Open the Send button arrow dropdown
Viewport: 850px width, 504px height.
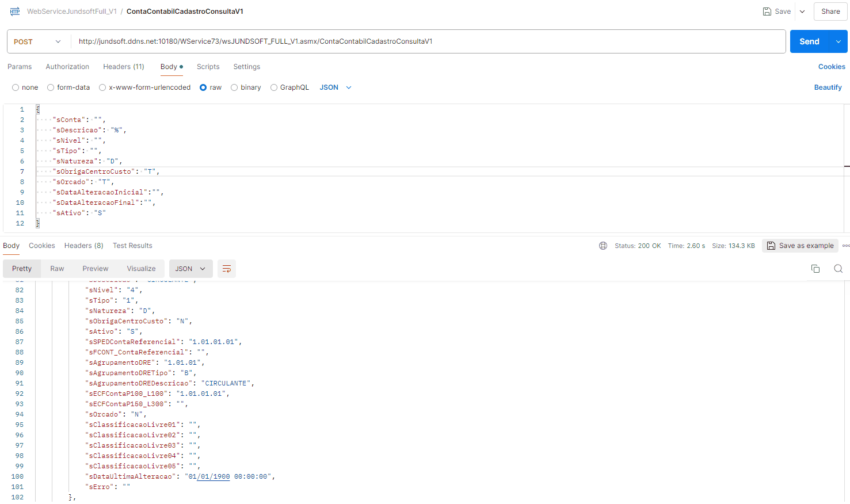[838, 41]
